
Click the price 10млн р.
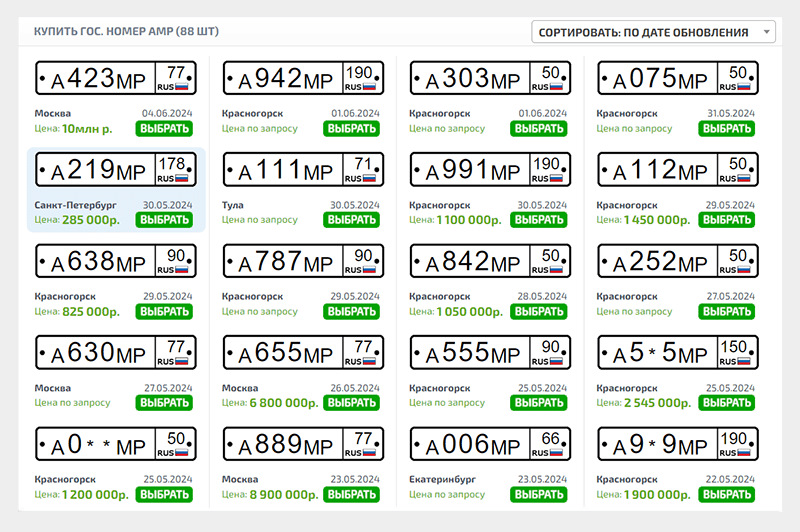[x=87, y=129]
